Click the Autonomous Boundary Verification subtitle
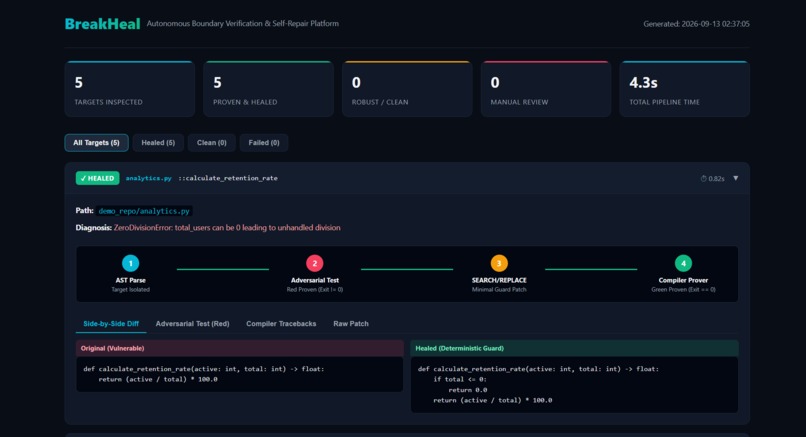This screenshot has height=437, width=806. [x=243, y=23]
